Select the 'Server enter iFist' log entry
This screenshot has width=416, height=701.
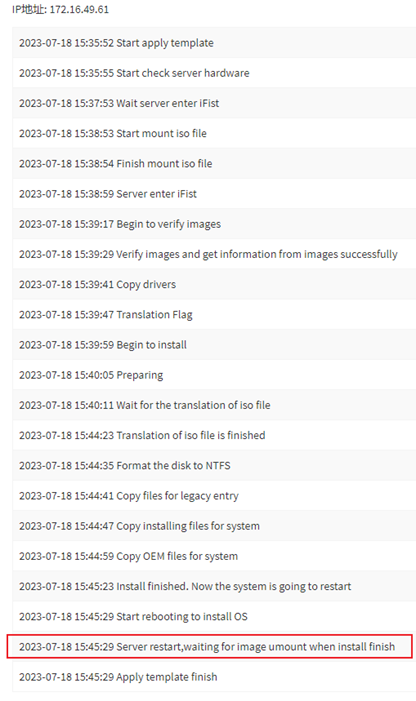214,194
